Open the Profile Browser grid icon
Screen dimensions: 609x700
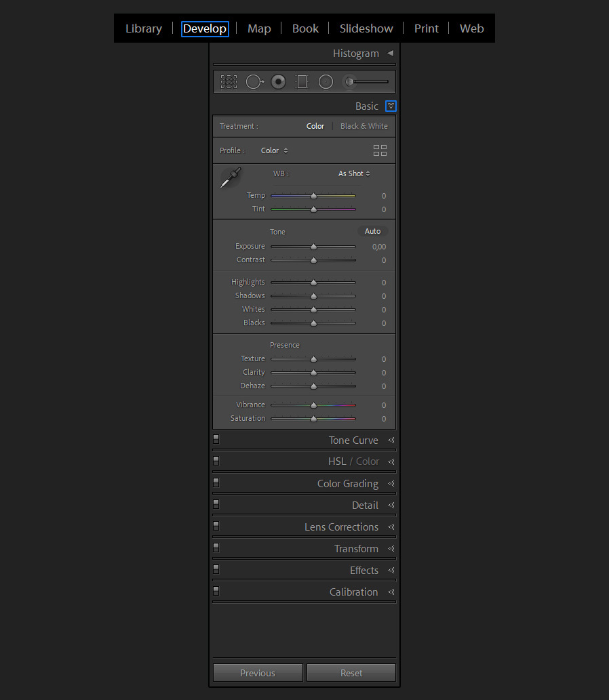(x=380, y=150)
